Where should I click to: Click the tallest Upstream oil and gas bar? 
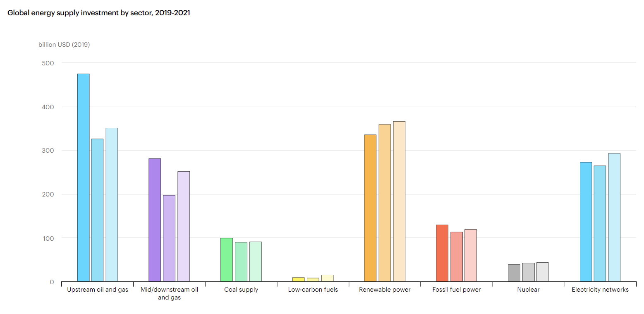coord(83,178)
